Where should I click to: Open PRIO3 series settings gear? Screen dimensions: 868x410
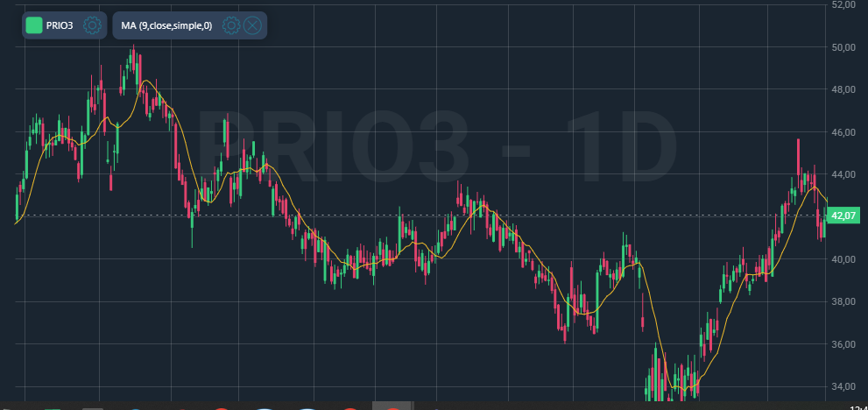tap(92, 25)
